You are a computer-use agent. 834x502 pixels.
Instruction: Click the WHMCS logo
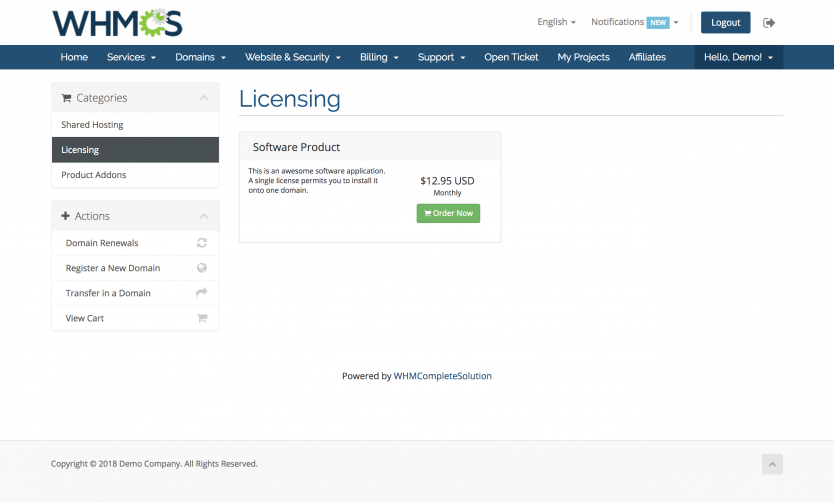point(117,23)
